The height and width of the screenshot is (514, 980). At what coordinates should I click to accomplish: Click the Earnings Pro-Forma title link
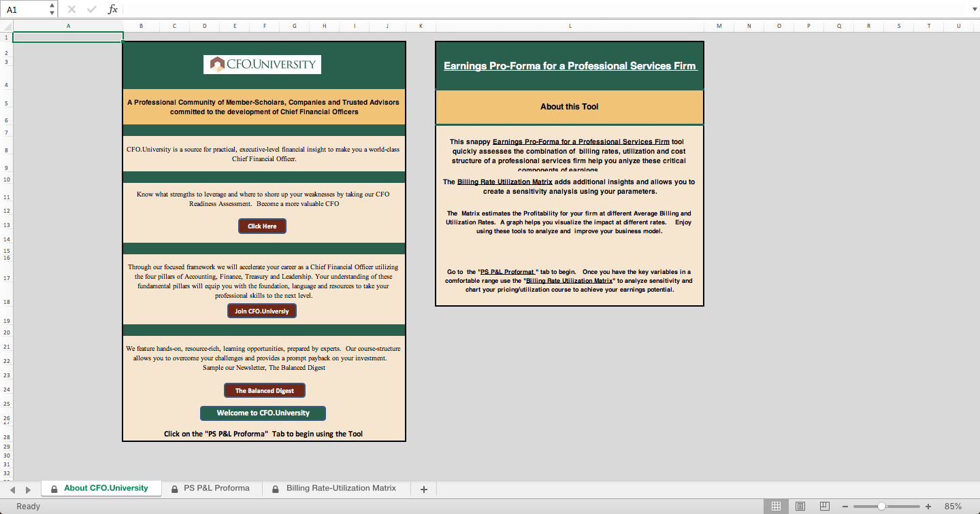(x=570, y=66)
